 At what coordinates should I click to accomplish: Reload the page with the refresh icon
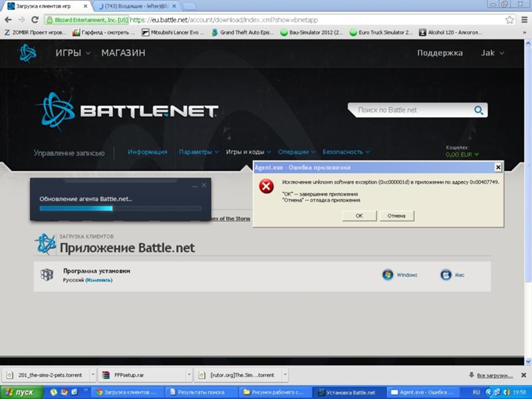(x=35, y=20)
